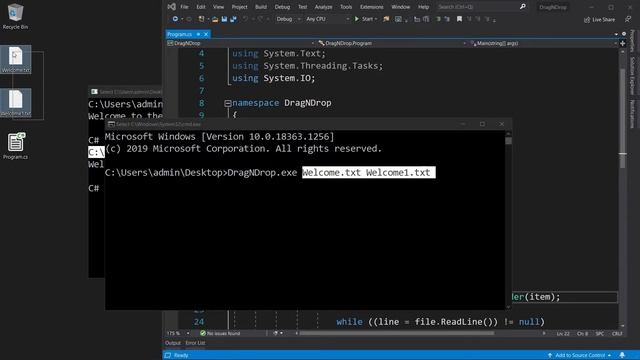
Task: Click the editor horizontal scrollbar
Action: pyautogui.click(x=396, y=333)
